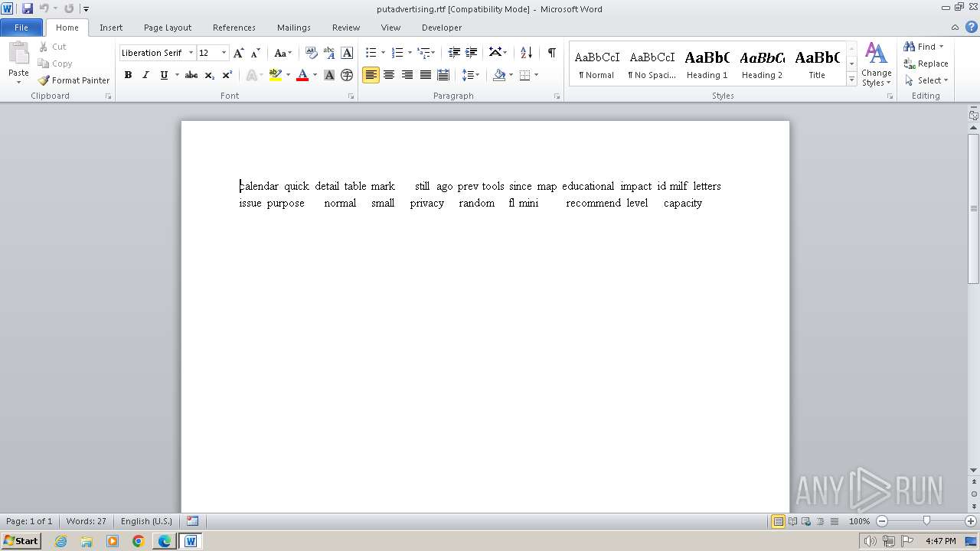Open the Change Case dropdown
Screen dimensions: 980x551
[283, 53]
